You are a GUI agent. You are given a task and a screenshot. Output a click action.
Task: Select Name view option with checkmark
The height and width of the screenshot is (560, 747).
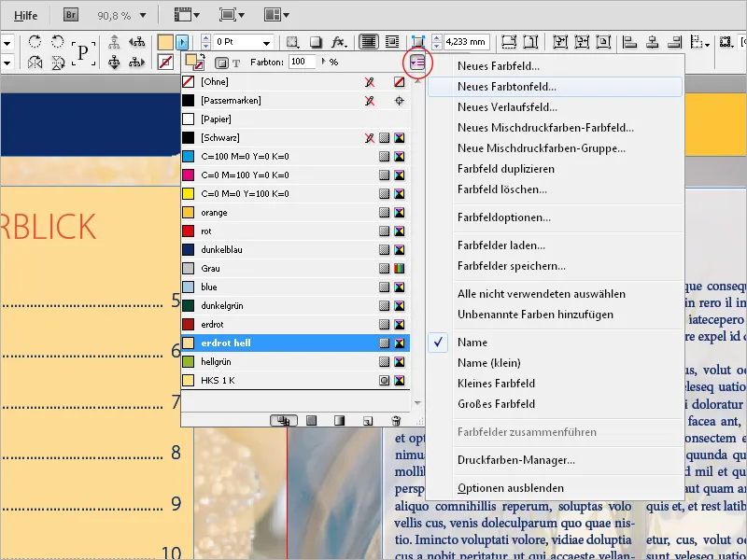point(555,343)
